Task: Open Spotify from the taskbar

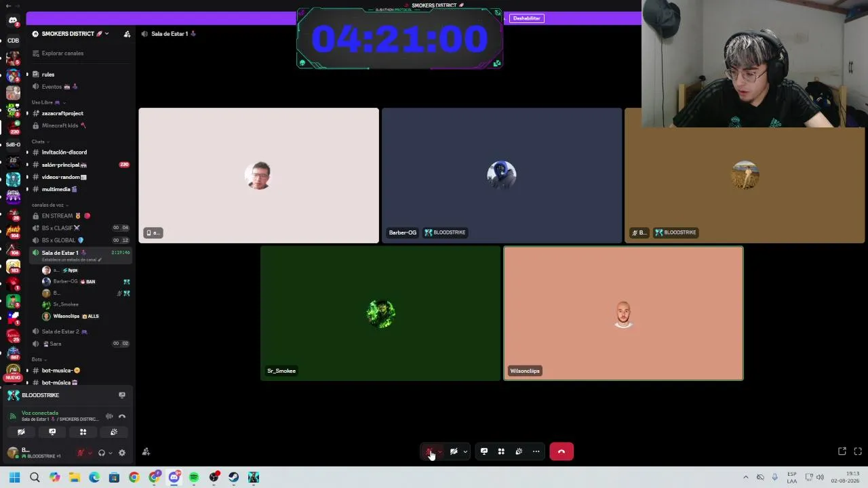Action: [x=194, y=477]
